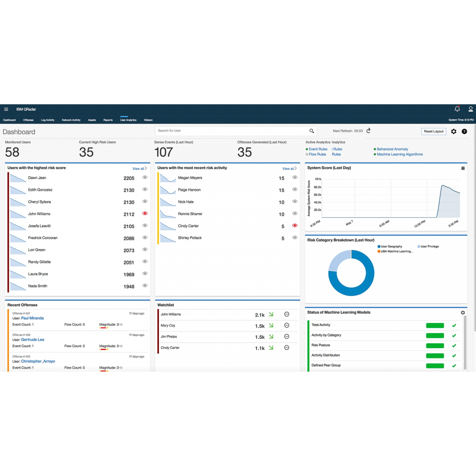Screen dimensions: 476x476
Task: Toggle red watch eye for Cindy Carter
Action: coord(295,225)
